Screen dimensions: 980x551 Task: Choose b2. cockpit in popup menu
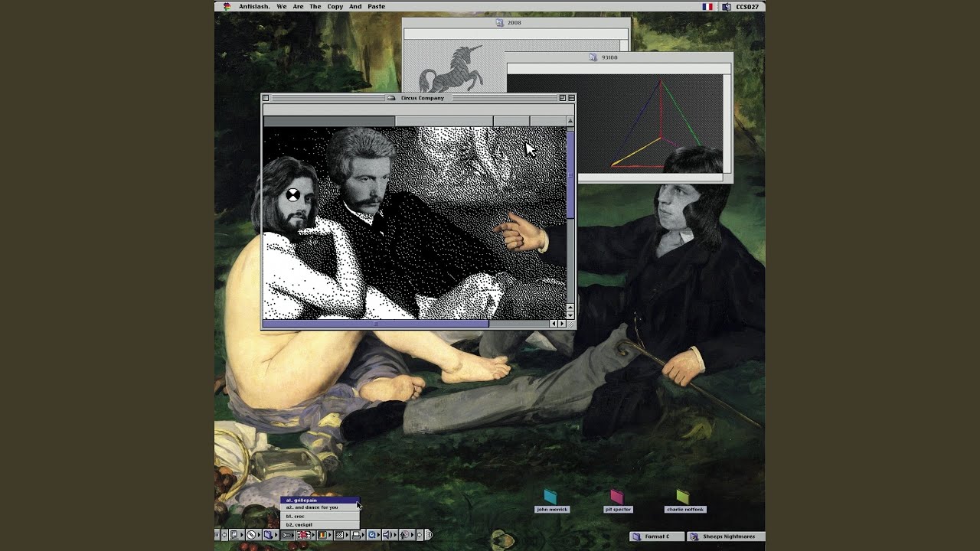point(320,525)
